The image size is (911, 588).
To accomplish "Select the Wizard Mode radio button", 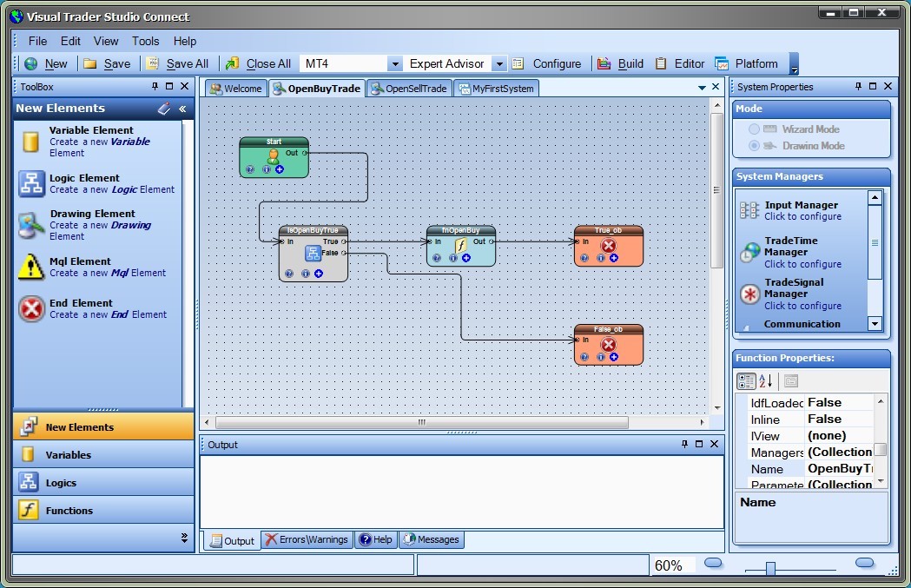I will (754, 129).
